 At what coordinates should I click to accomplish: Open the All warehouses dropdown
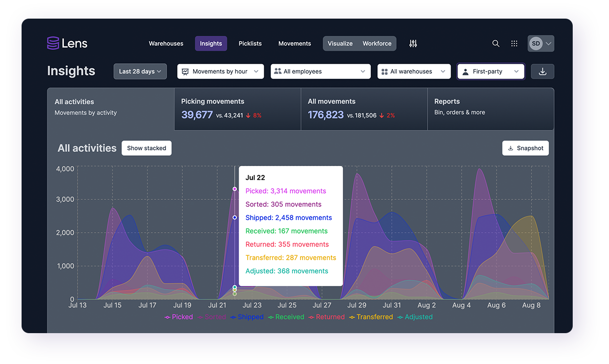coord(414,71)
